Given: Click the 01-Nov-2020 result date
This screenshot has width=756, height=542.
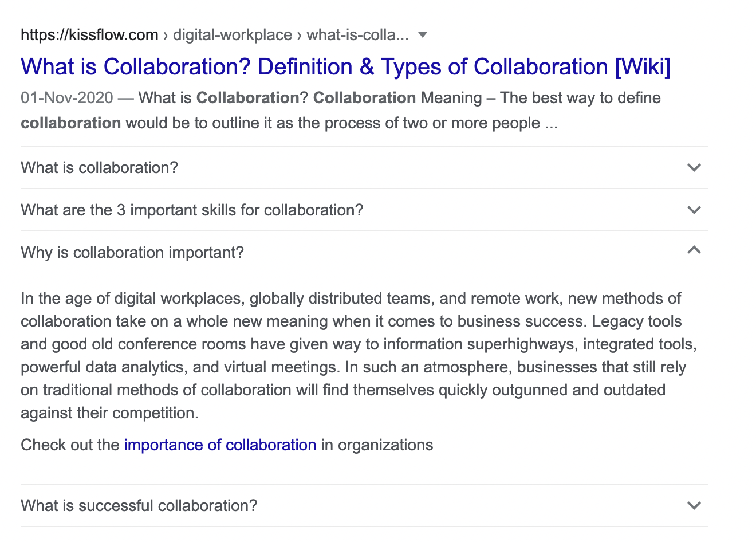Looking at the screenshot, I should point(67,98).
